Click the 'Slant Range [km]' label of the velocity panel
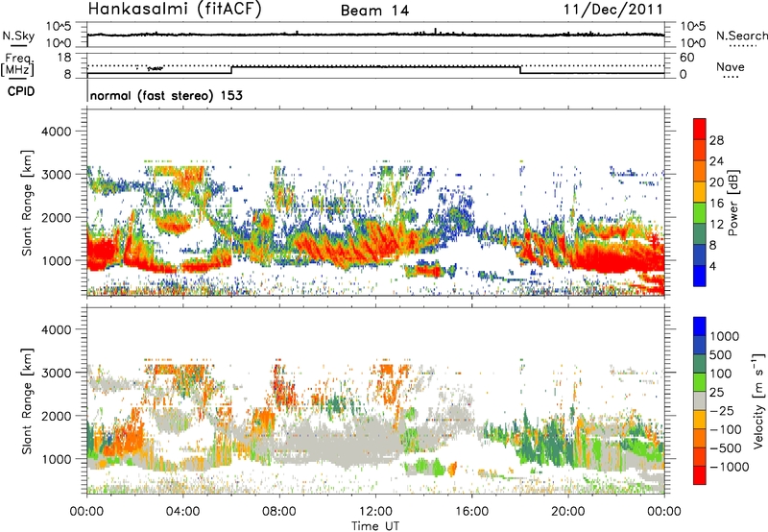The width and height of the screenshot is (768, 532). [x=27, y=401]
